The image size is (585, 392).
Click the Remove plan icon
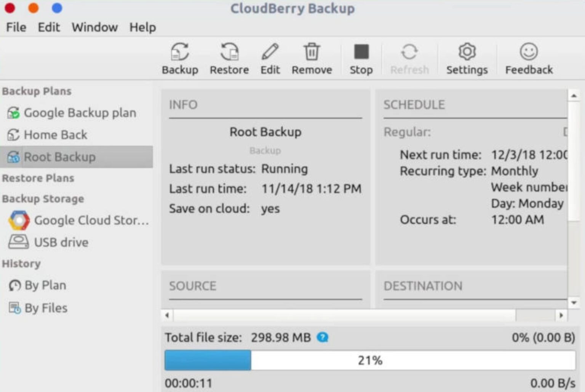tap(312, 57)
